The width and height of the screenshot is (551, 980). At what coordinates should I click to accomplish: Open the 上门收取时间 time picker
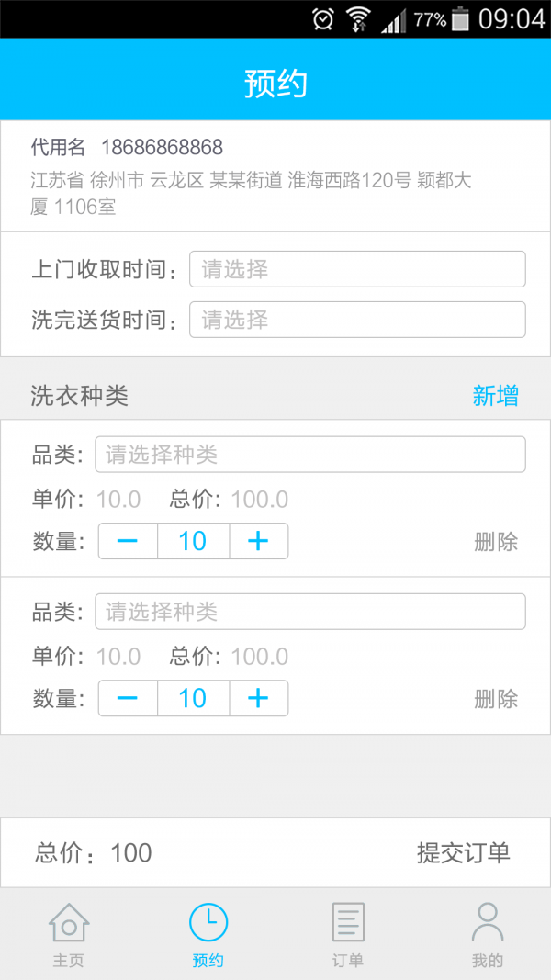(357, 269)
